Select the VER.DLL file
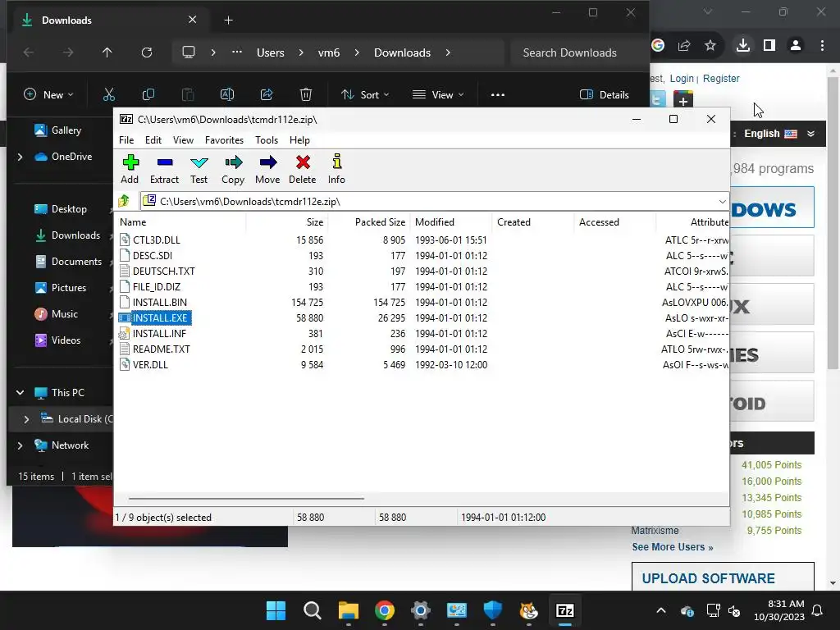Screen dimensions: 840x630 pos(150,364)
